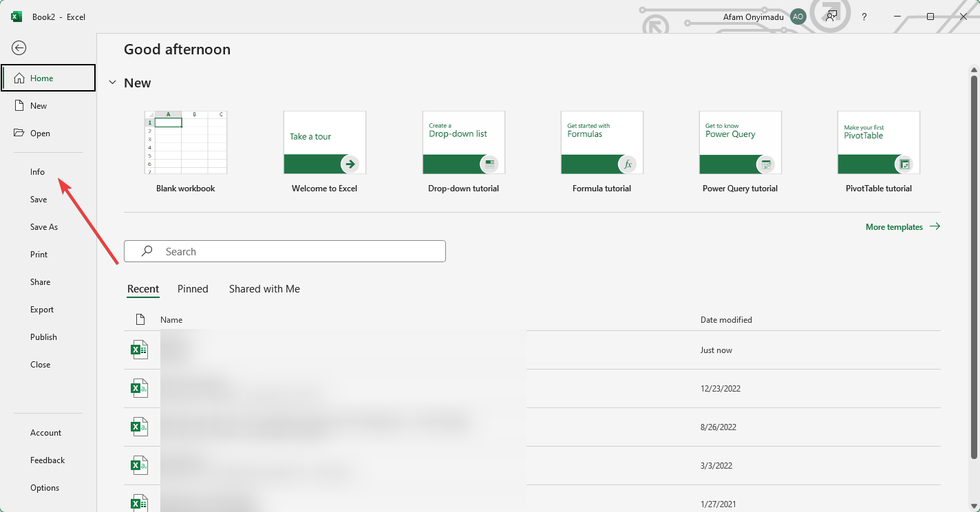Select Publish in the sidebar
The image size is (980, 512).
48,337
